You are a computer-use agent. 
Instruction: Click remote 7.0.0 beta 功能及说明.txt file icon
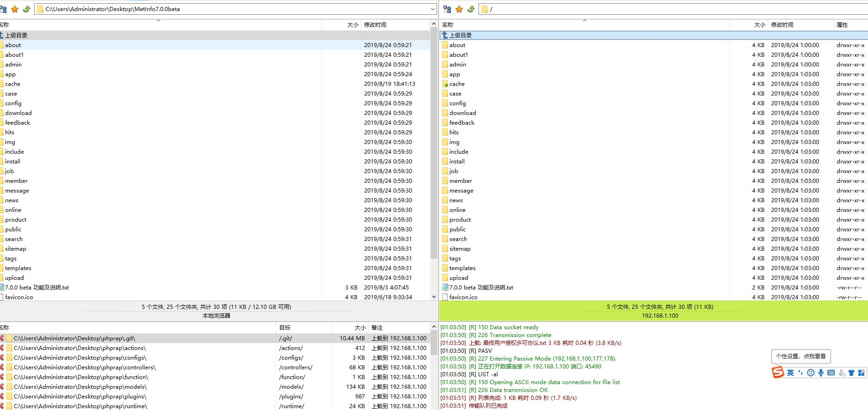(445, 288)
